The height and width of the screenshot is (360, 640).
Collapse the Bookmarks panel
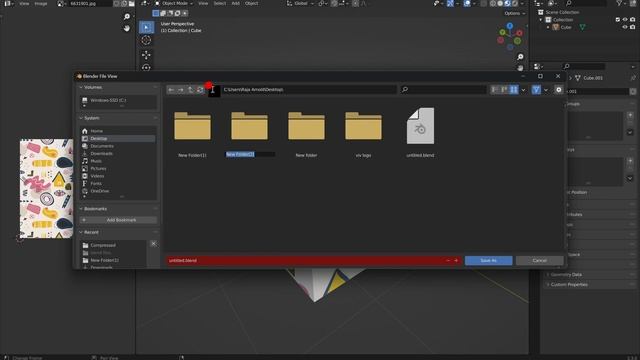point(81,209)
